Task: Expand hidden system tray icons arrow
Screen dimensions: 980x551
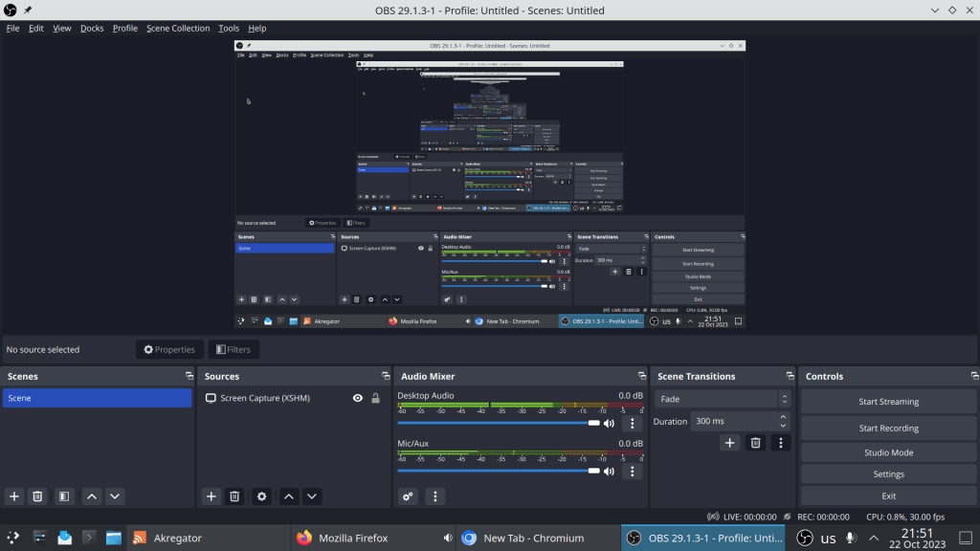Action: coord(874,538)
